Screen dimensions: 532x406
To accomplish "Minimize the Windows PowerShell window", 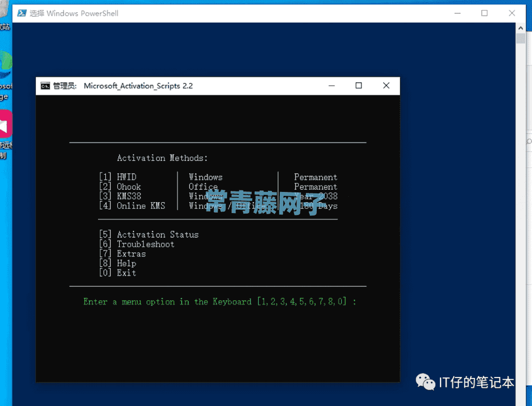I will click(457, 13).
